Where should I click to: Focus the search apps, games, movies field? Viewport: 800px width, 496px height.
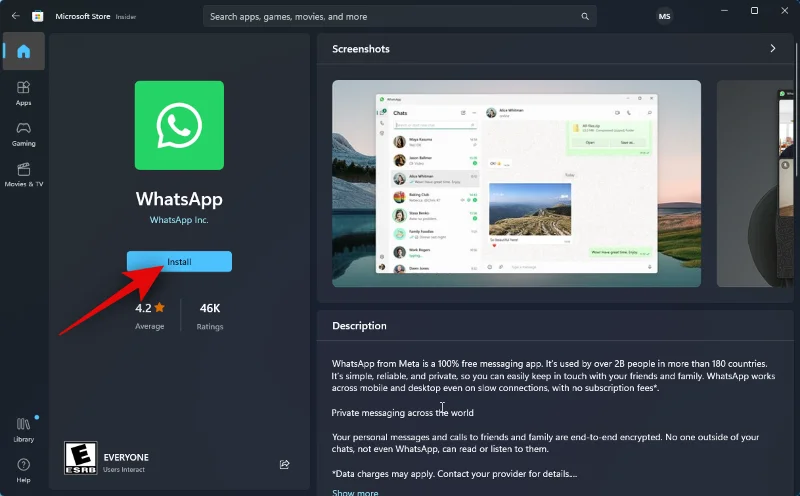399,16
